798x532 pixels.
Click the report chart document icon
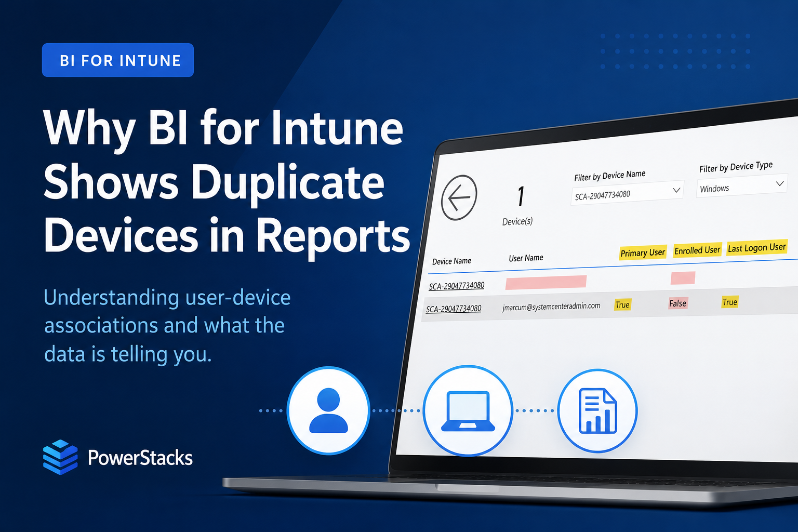click(597, 410)
